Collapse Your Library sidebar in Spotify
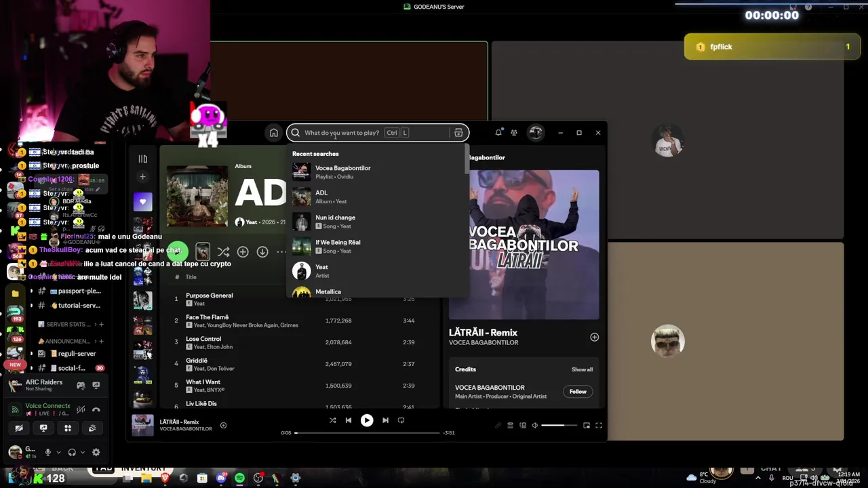 (142, 159)
